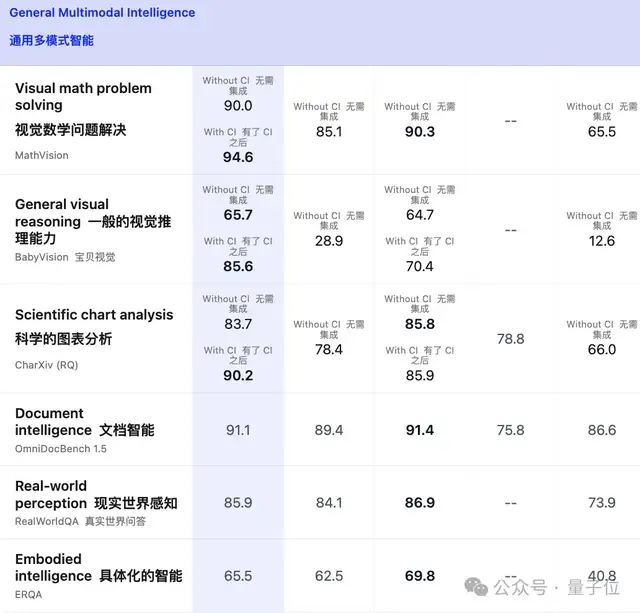This screenshot has width=640, height=613.
Task: Select the bold 86.9 RealWorldQA score
Action: (x=420, y=503)
